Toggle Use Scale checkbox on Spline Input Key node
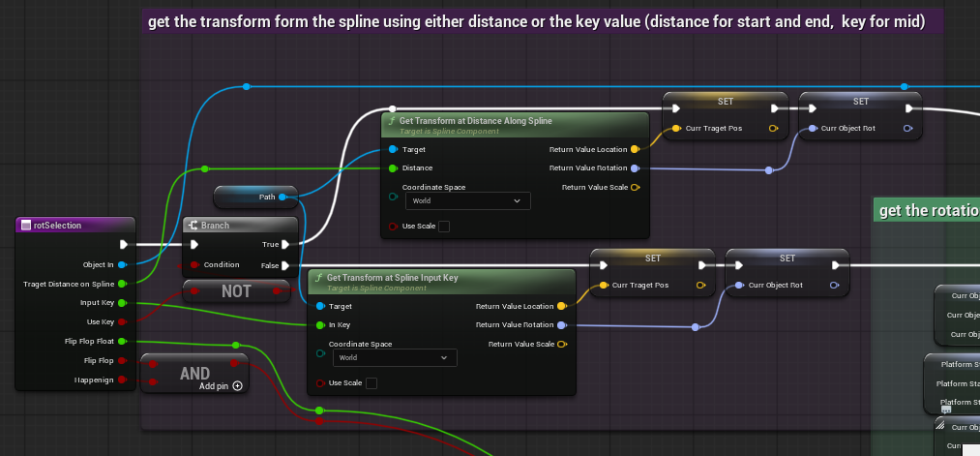The height and width of the screenshot is (456, 980). pos(371,383)
